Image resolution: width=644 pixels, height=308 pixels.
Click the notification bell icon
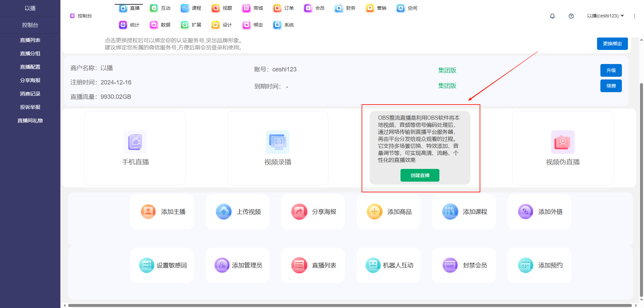552,16
